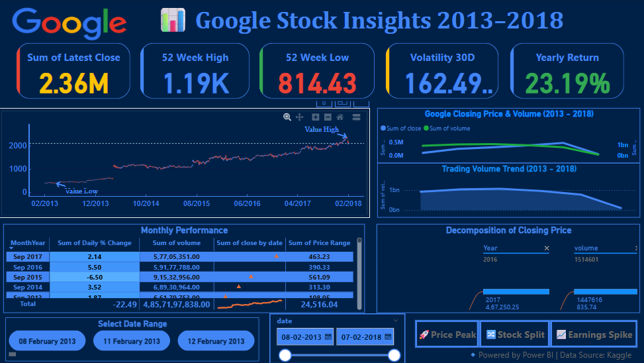644x363 pixels.
Task: Click the Sep 2017 triangle marker in sparkline column
Action: (x=277, y=256)
